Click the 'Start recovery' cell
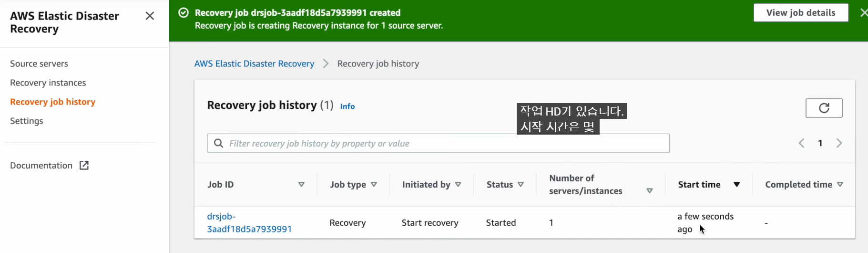Viewport: 868px width, 253px height. click(x=430, y=222)
